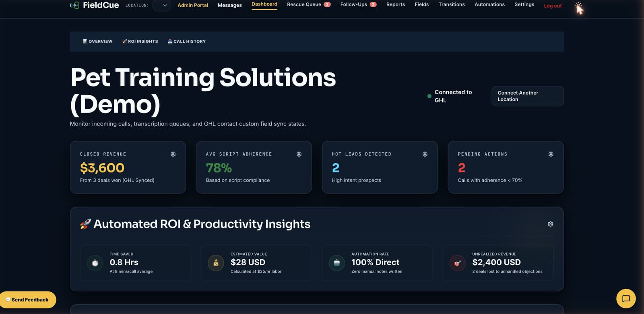Click the Rescue Queue count badge

click(x=327, y=4)
